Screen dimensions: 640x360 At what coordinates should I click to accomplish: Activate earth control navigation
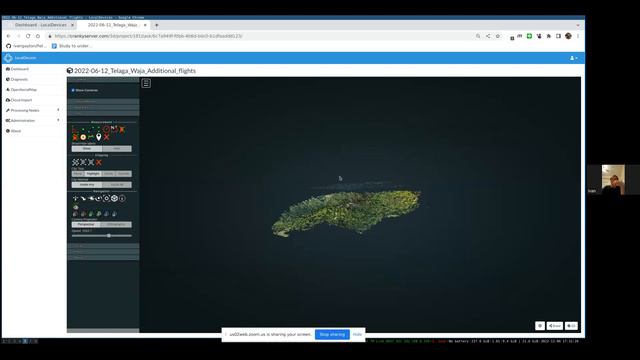pos(75,198)
